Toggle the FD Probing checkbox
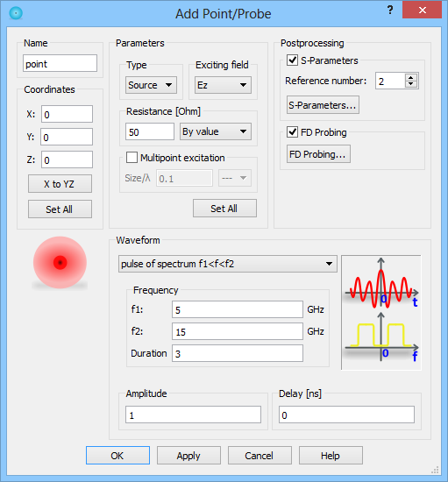The image size is (448, 482). (x=292, y=131)
